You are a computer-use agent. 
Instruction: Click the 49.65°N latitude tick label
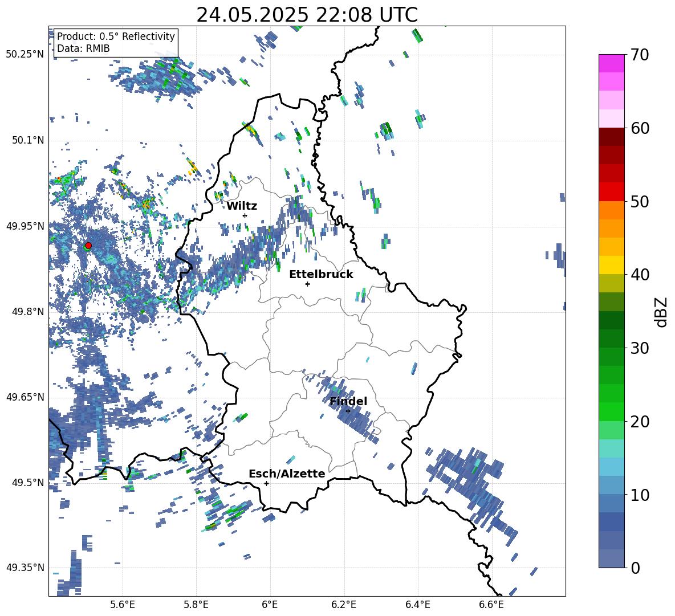tap(25, 397)
